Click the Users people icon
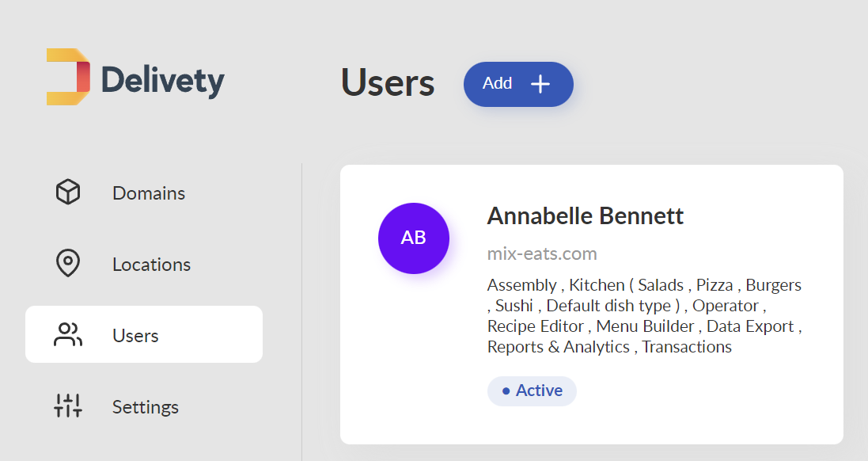 pos(68,335)
